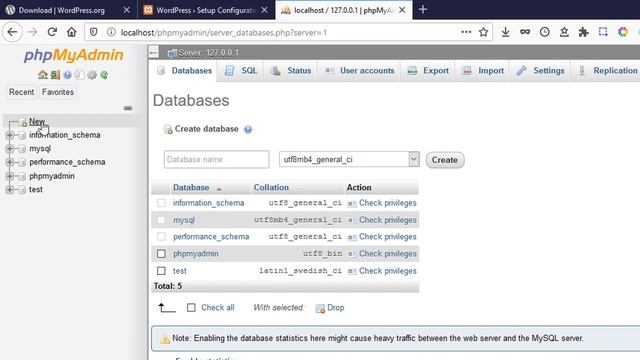The height and width of the screenshot is (360, 640).
Task: Expand performance_schema node in tree
Action: click(10, 162)
